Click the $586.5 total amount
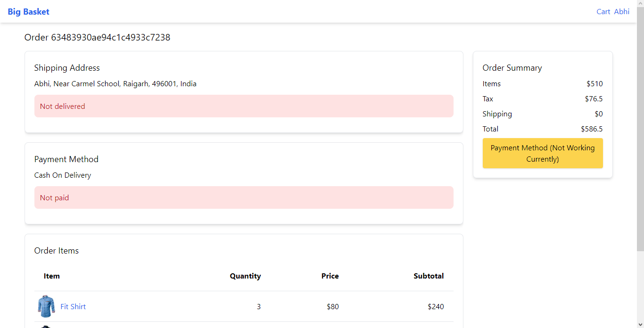644x328 pixels. click(x=592, y=129)
